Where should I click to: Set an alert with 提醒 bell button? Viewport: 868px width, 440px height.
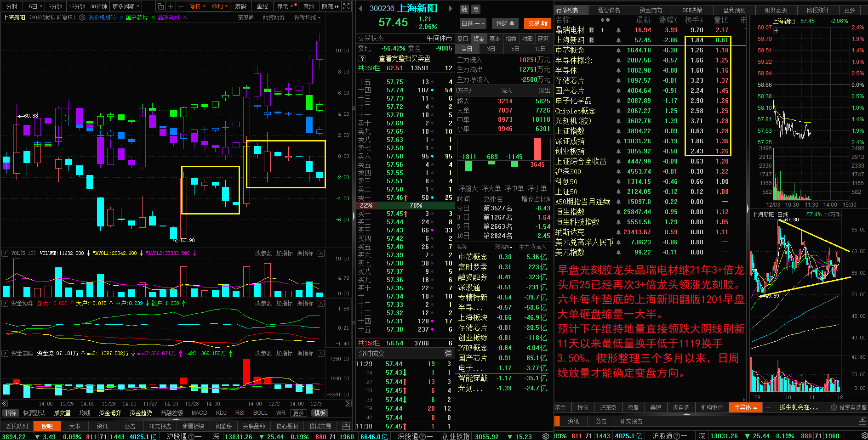coord(505,23)
